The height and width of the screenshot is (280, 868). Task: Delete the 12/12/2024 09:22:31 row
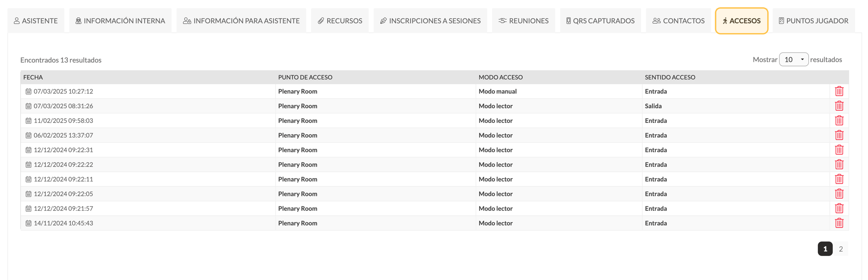[x=839, y=150]
